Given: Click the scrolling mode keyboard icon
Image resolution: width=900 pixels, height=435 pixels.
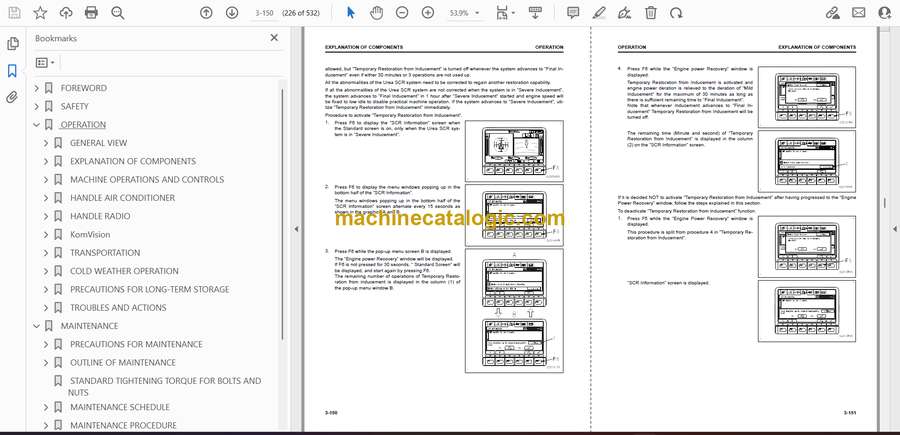Looking at the screenshot, I should tap(535, 13).
